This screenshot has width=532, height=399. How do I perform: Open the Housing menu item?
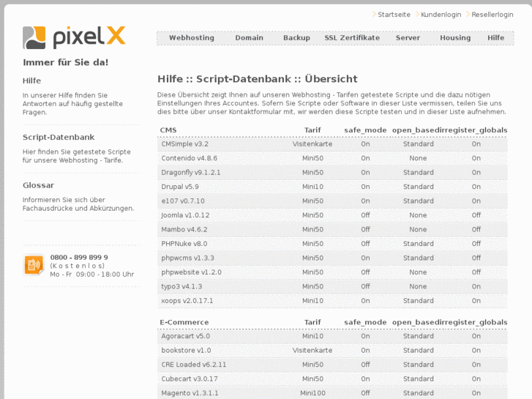coord(455,37)
